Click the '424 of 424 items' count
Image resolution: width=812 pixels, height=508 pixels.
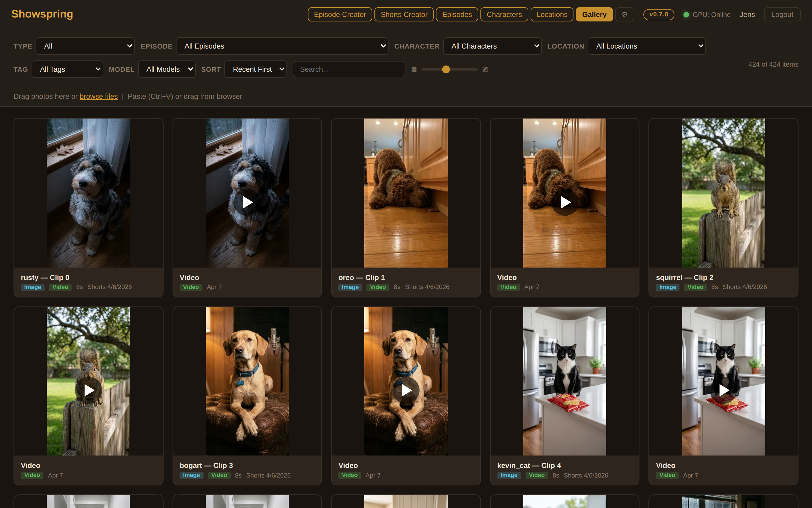773,65
